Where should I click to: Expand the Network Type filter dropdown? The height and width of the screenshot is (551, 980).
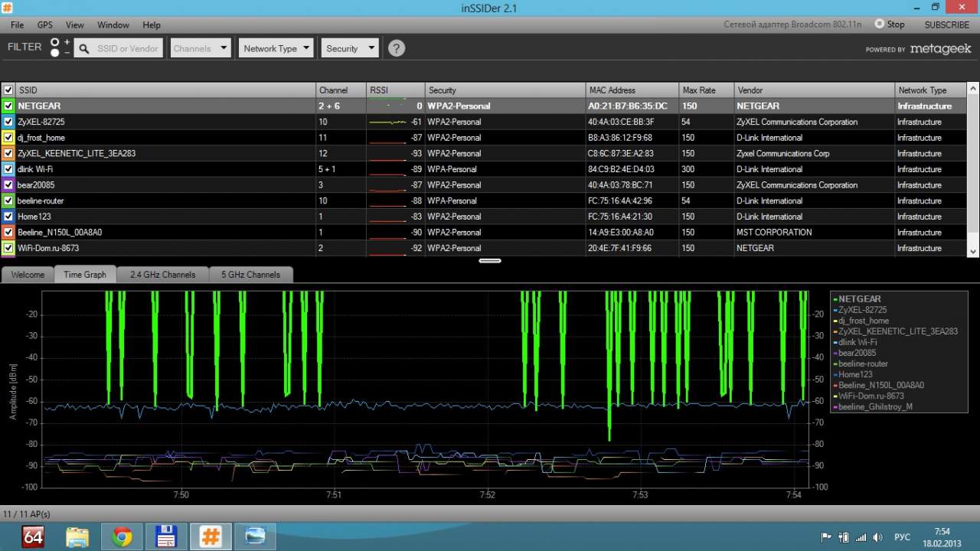pyautogui.click(x=276, y=48)
